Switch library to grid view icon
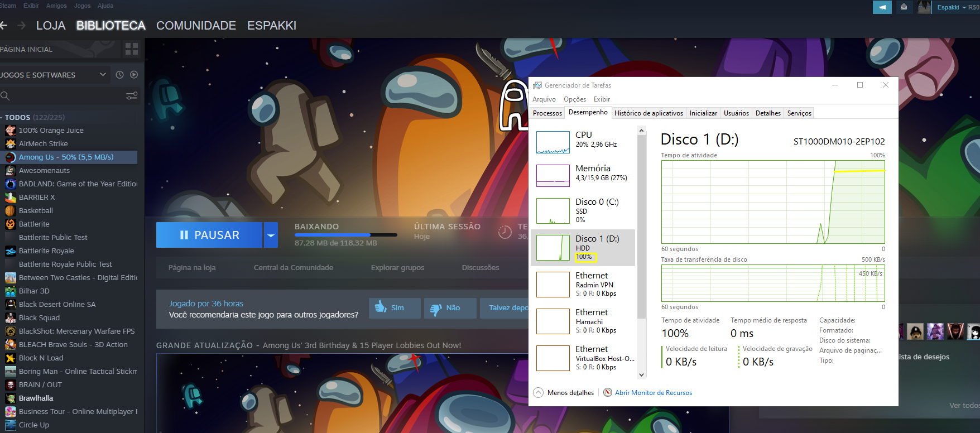 [132, 49]
